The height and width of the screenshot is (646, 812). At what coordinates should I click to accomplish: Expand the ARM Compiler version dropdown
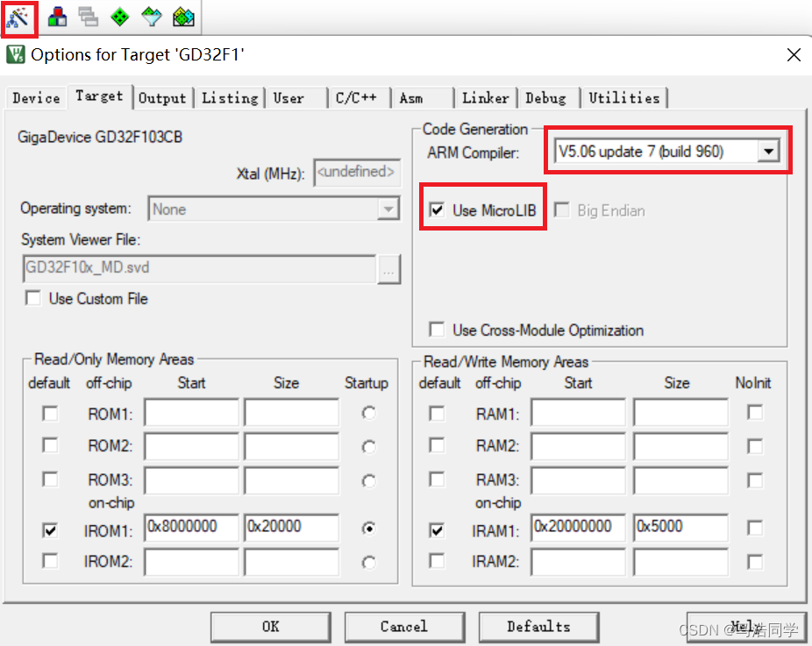click(768, 152)
